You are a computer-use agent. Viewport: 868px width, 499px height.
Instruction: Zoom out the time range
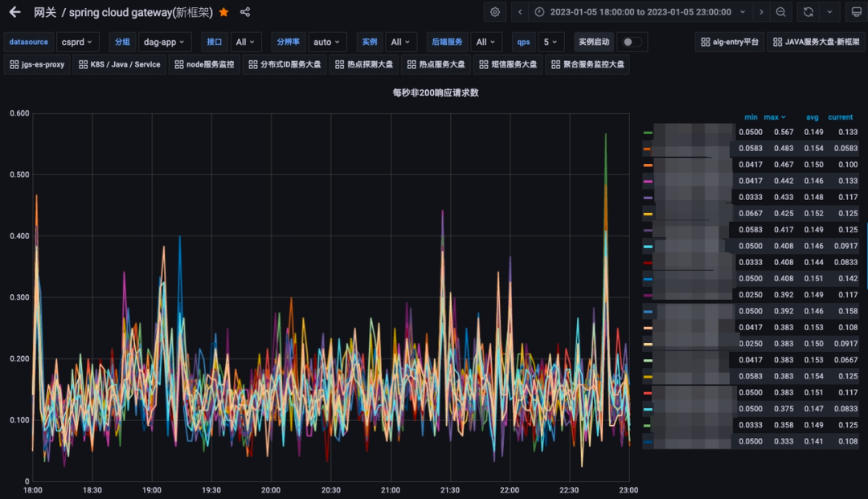point(780,12)
